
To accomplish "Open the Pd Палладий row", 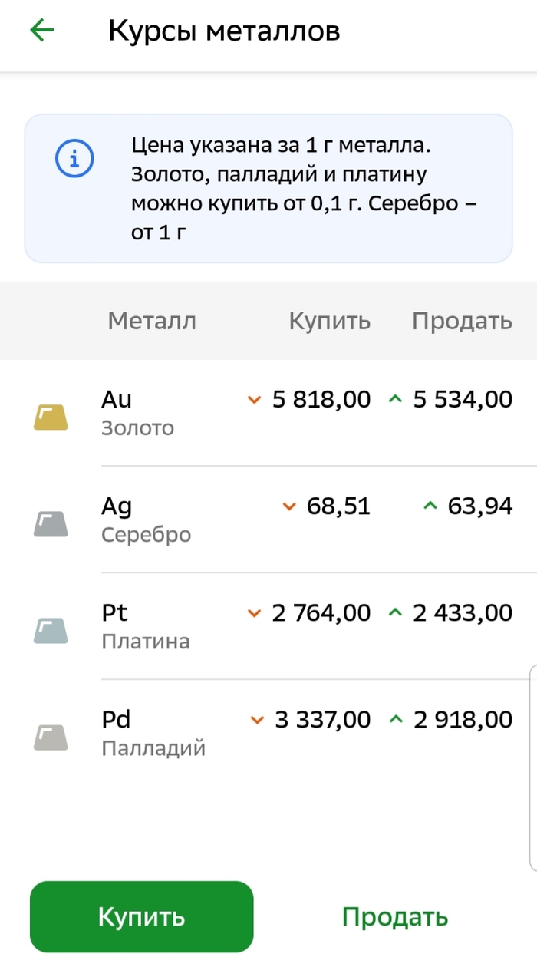I will coord(153,733).
